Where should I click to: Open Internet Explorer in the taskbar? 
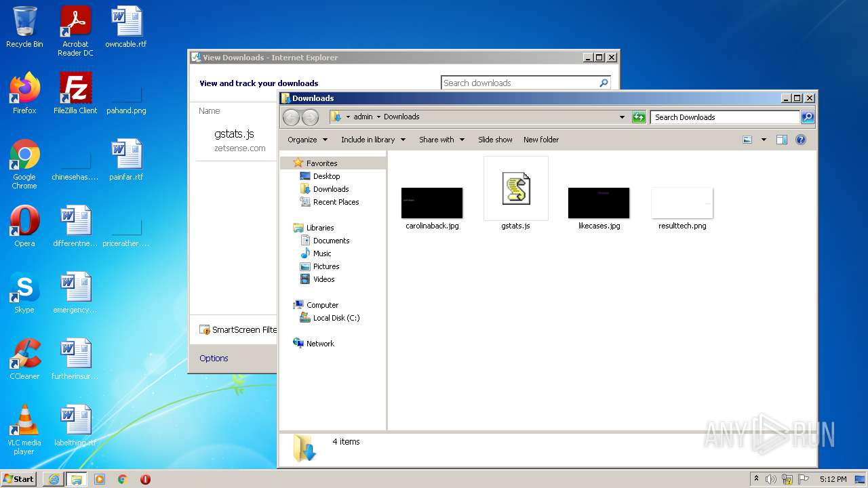pyautogui.click(x=54, y=479)
